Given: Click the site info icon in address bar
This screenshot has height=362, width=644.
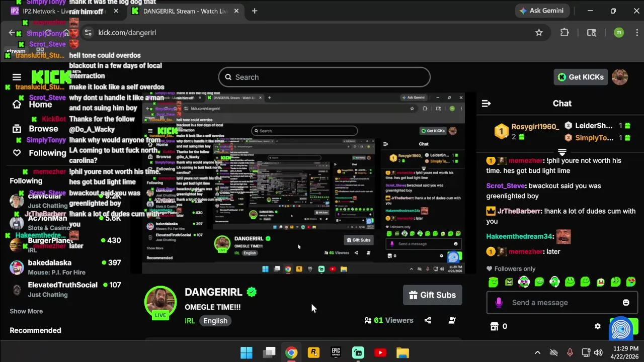Looking at the screenshot, I should coord(88,33).
